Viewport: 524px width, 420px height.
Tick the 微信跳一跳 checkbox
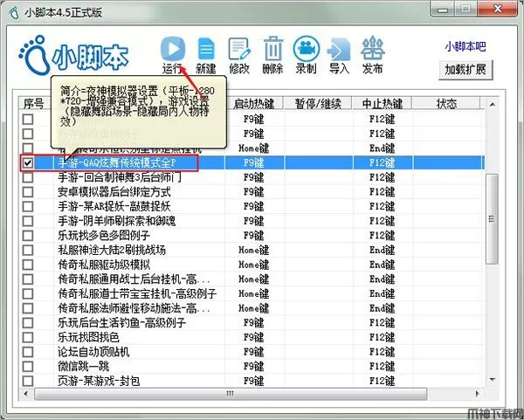[28, 367]
